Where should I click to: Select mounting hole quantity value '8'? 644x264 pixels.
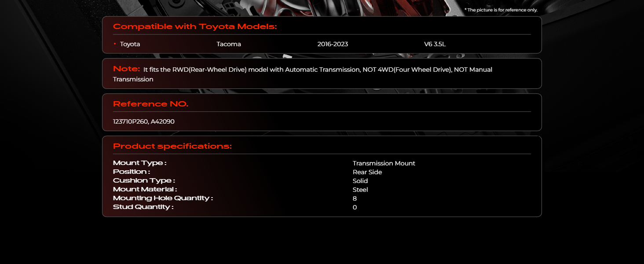tap(355, 198)
